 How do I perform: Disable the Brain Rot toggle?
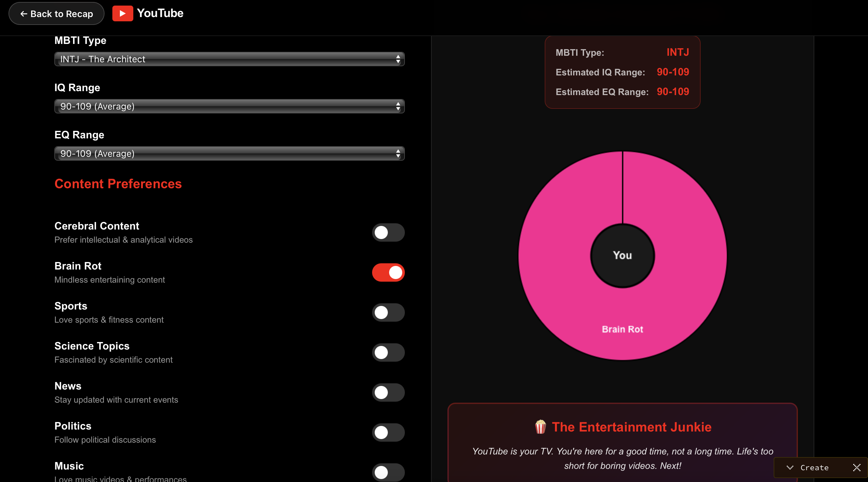pyautogui.click(x=388, y=272)
